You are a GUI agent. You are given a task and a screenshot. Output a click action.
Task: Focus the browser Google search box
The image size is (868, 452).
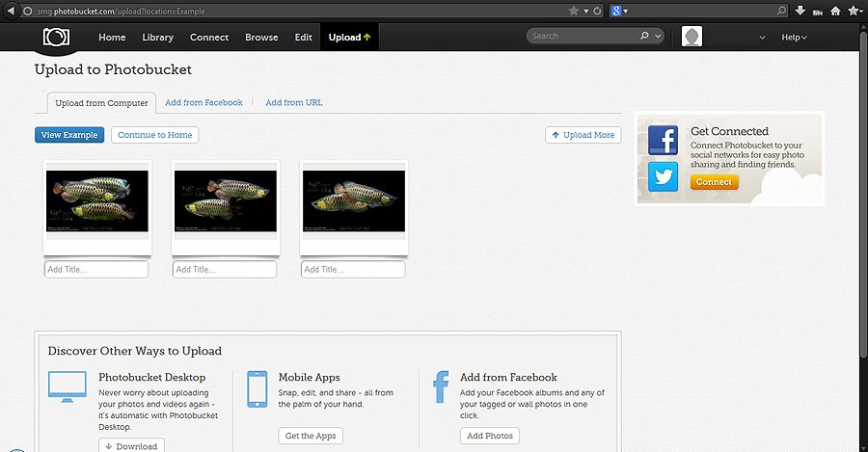pyautogui.click(x=700, y=11)
